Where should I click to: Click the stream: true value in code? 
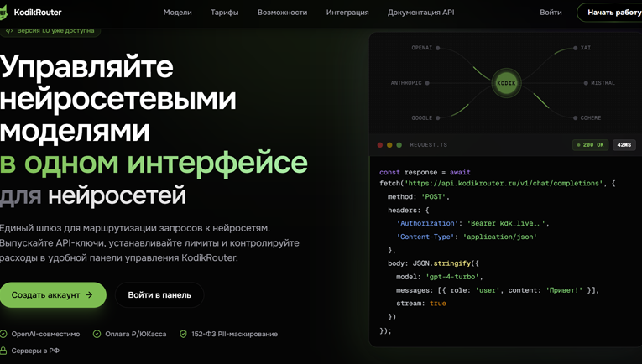click(x=438, y=304)
